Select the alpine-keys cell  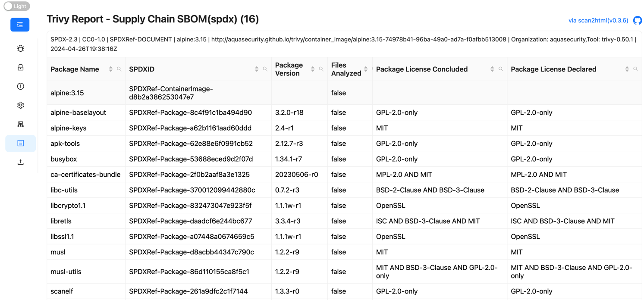86,128
